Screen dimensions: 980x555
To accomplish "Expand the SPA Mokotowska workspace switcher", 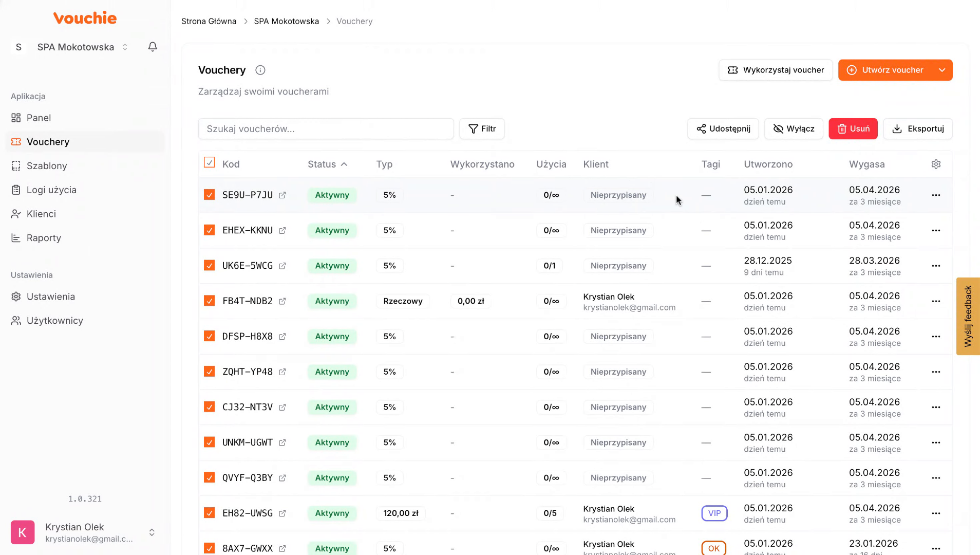I will click(82, 47).
